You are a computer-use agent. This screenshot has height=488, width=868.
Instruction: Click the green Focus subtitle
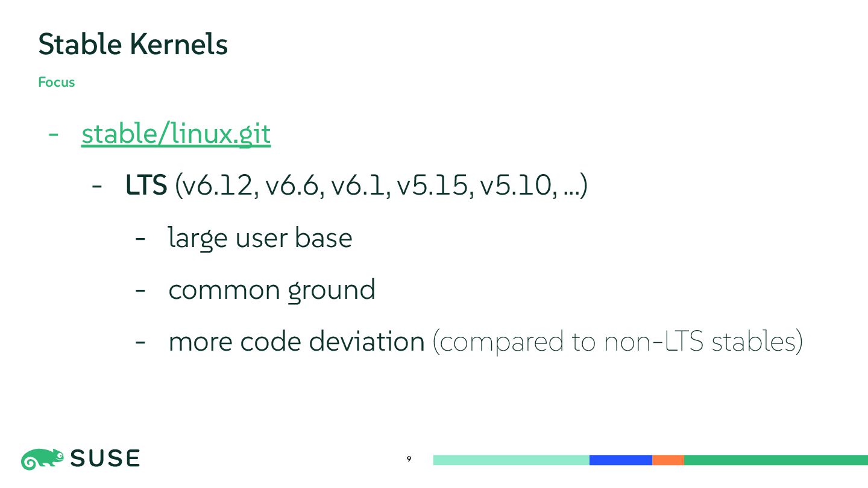click(57, 83)
